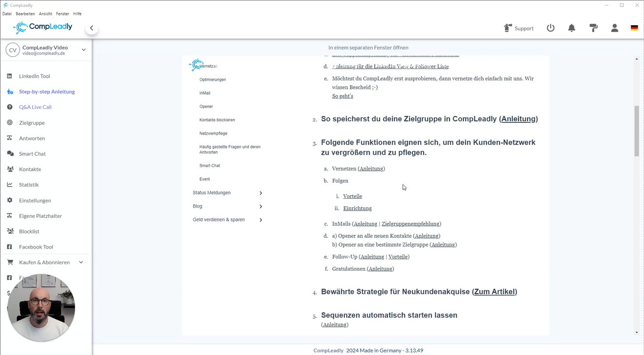Screen dimensions: 644x355
Task: Click the Step-by-step Anleitung icon
Action: click(10, 92)
